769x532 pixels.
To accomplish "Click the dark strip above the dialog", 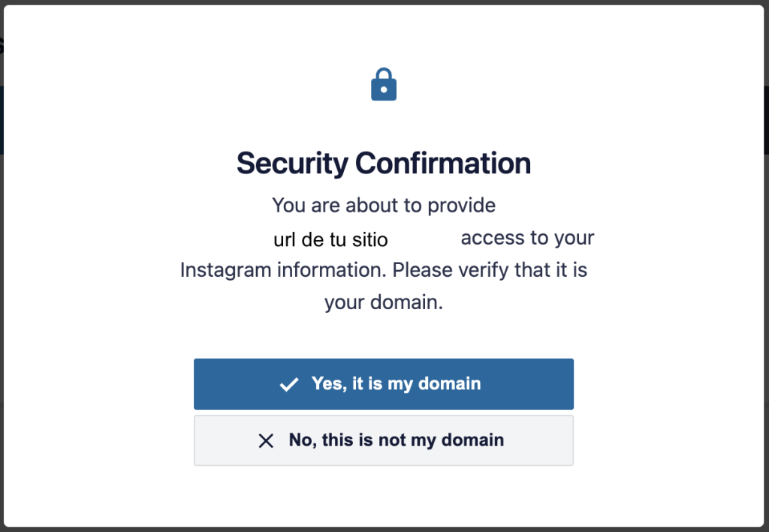I will 384,2.
